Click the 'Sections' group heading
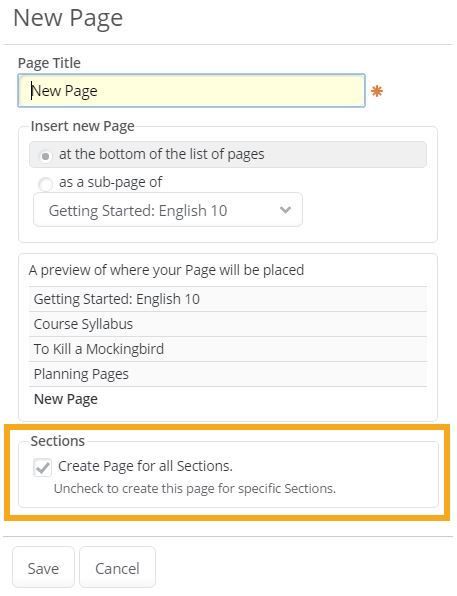The image size is (457, 596). coord(58,441)
